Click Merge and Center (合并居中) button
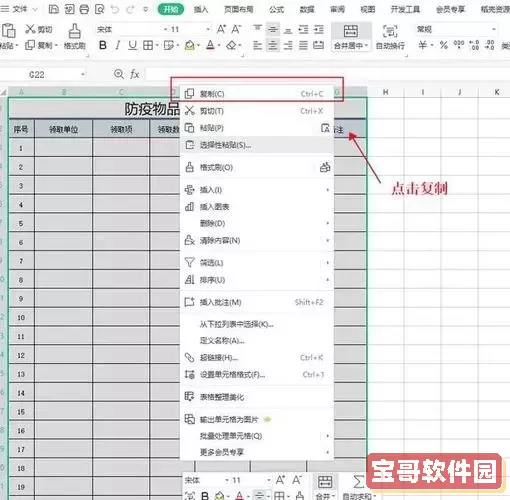 coord(351,37)
